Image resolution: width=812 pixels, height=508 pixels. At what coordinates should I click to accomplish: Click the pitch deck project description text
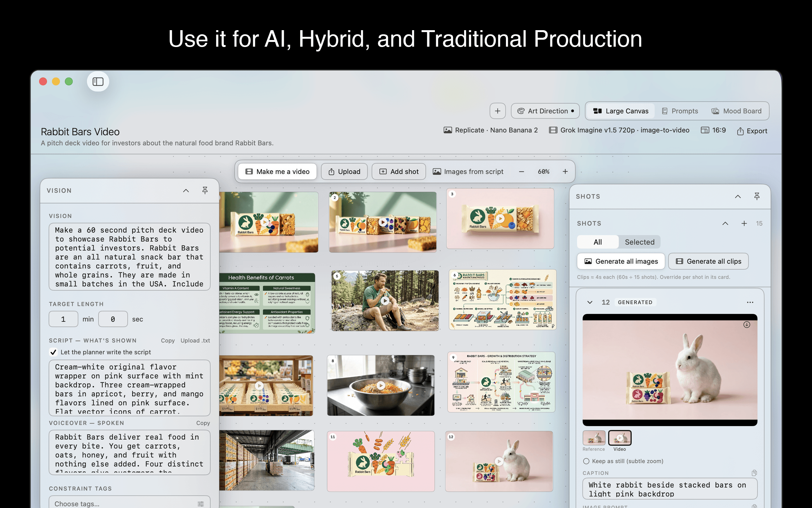[157, 143]
